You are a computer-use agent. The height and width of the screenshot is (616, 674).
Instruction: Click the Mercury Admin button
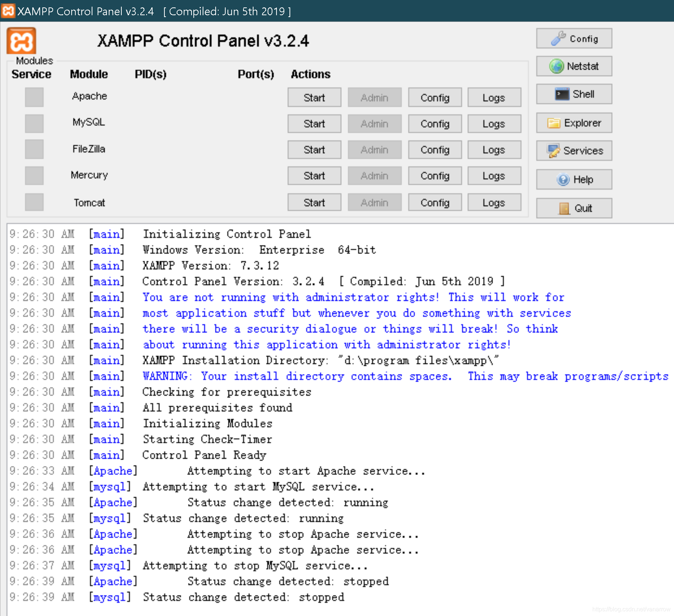[375, 176]
